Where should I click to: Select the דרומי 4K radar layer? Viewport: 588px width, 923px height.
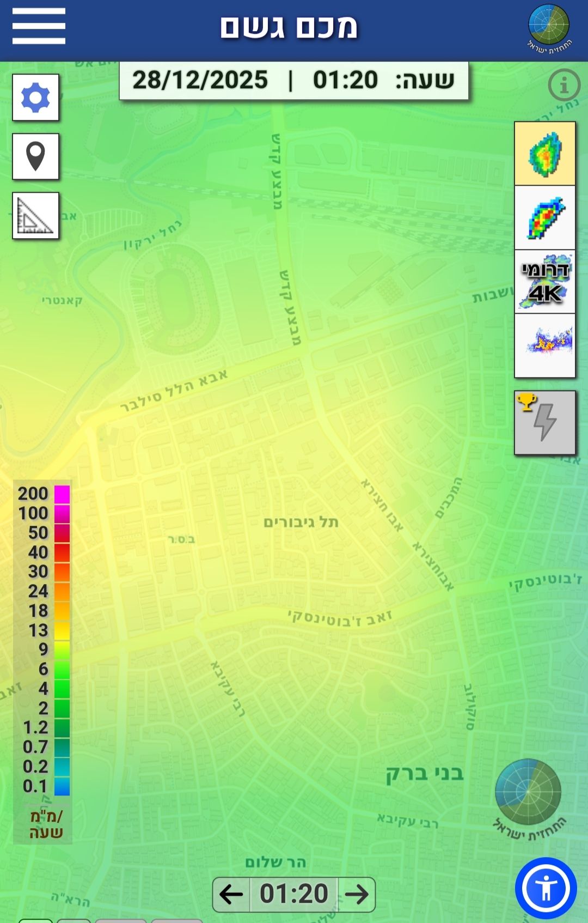click(544, 282)
